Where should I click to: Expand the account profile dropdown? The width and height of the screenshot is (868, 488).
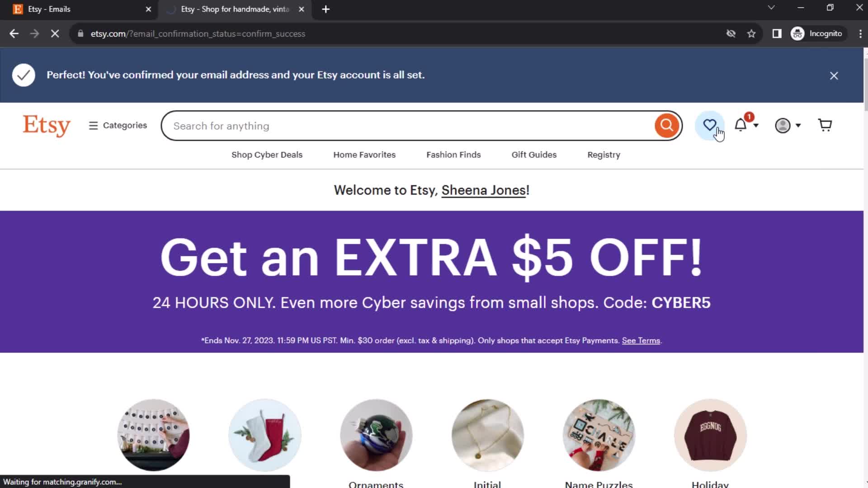(788, 125)
